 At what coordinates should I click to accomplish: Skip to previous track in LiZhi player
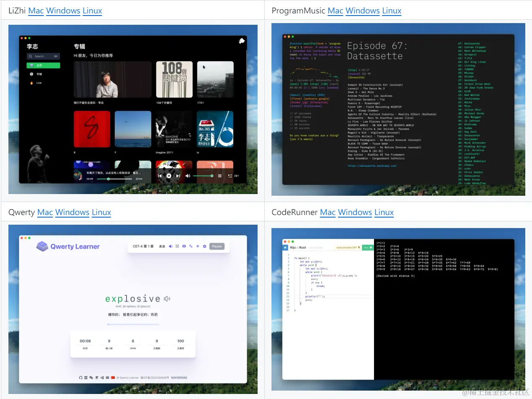tap(160, 176)
